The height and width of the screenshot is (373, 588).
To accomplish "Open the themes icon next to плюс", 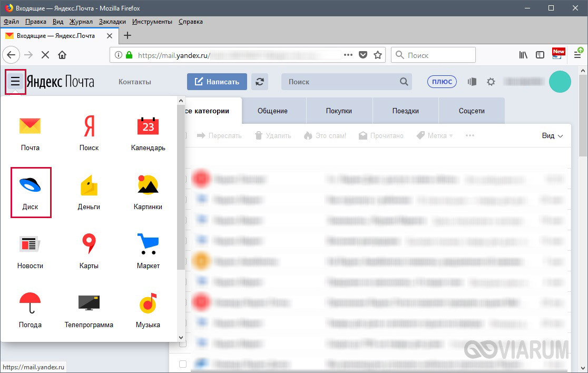I will click(x=472, y=82).
